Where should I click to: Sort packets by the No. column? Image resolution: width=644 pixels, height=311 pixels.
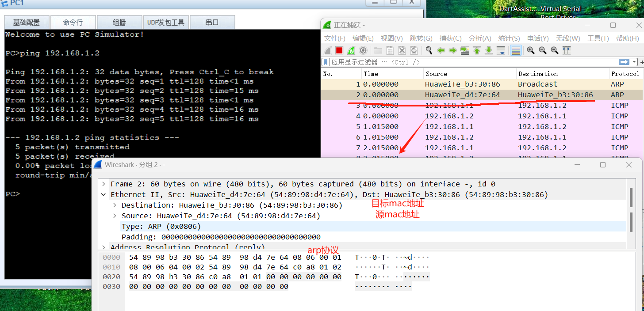pos(341,74)
